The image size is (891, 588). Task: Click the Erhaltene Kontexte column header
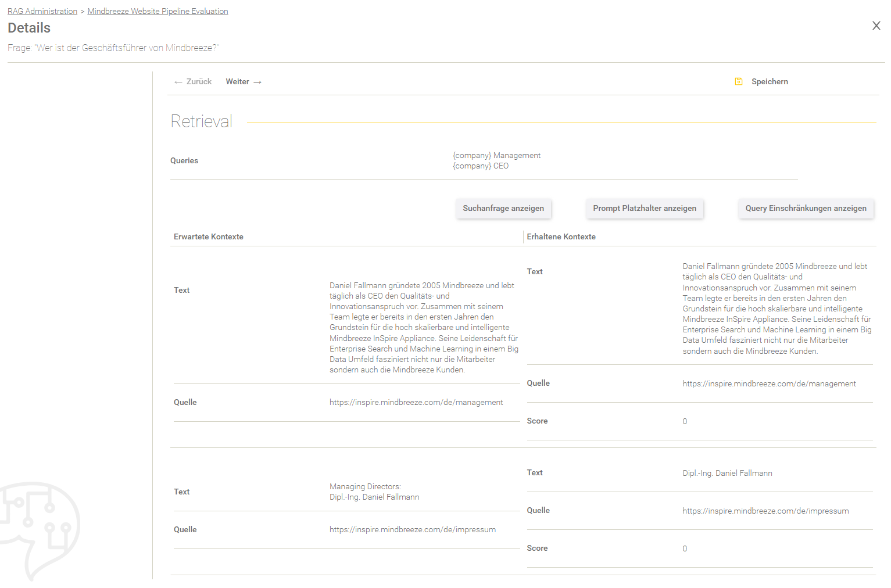pyautogui.click(x=561, y=236)
